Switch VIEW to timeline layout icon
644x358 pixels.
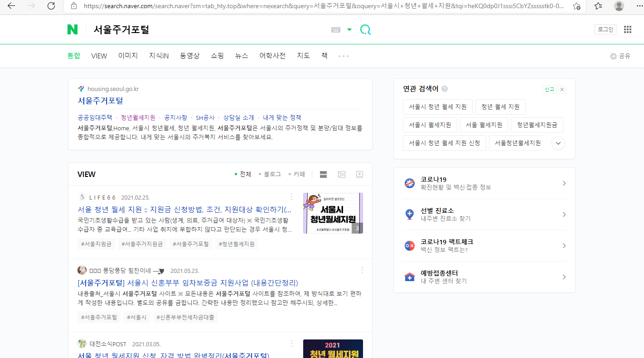[x=342, y=174]
